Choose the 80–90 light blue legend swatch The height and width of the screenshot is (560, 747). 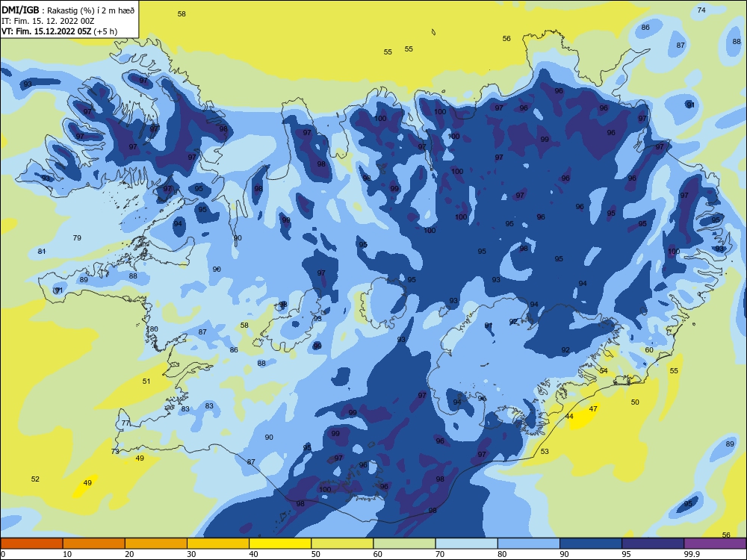point(529,544)
